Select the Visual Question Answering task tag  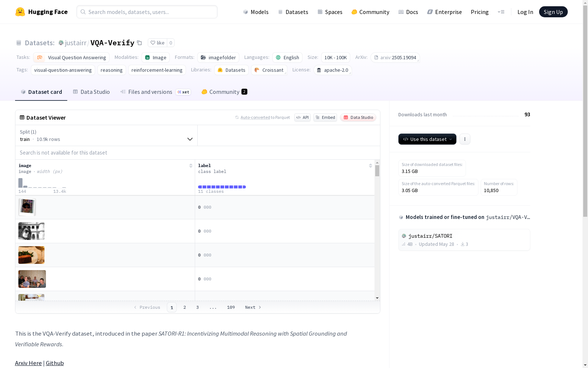coord(71,57)
